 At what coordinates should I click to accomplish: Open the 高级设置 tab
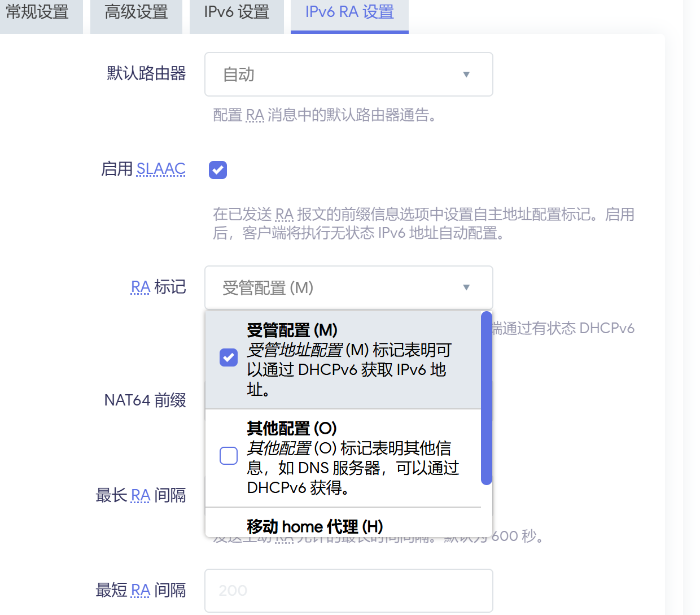[136, 12]
